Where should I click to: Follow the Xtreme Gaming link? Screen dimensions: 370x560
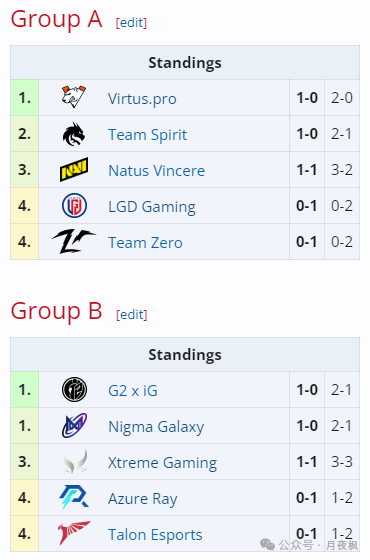[162, 463]
